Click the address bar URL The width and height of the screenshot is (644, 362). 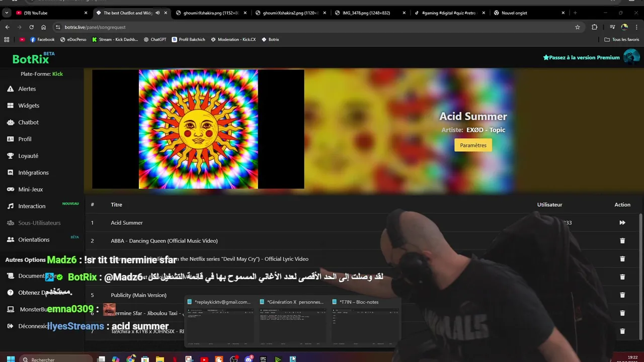point(95,27)
